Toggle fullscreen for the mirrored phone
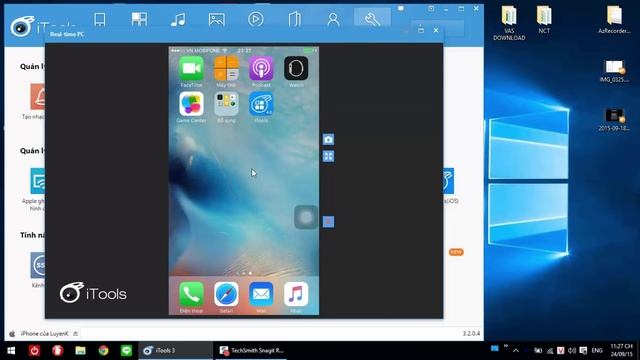Viewport: 640px width, 360px height. point(329,156)
